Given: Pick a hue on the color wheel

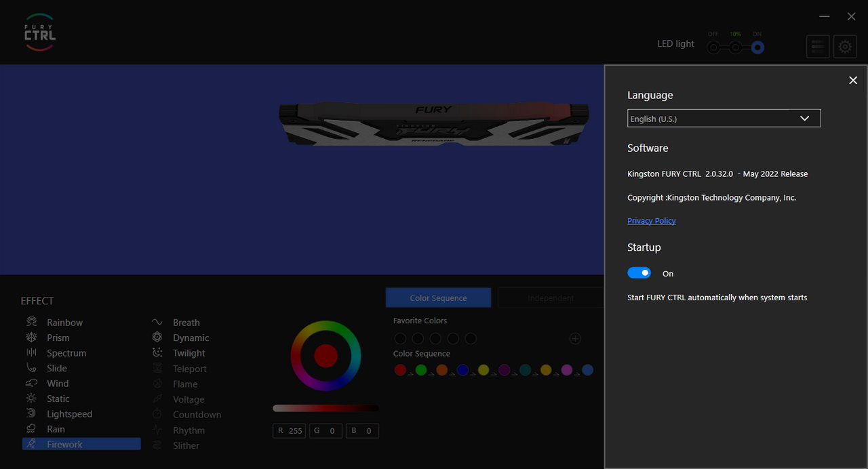Looking at the screenshot, I should [x=325, y=355].
